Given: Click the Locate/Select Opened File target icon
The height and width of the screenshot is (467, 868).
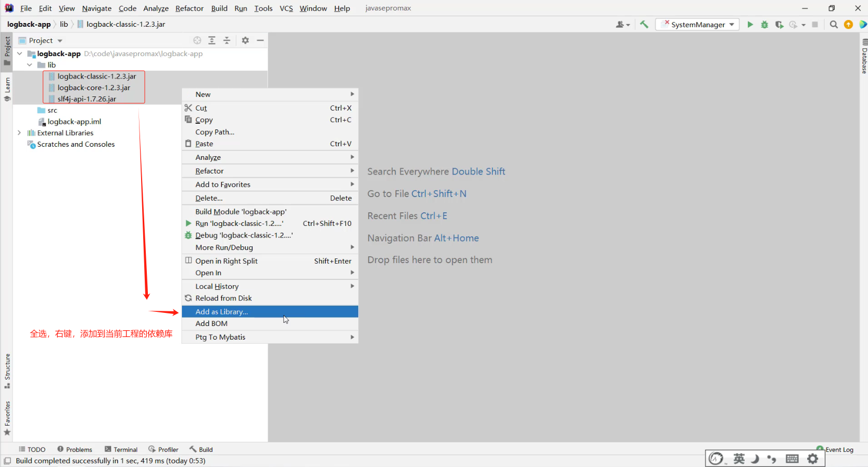Looking at the screenshot, I should (197, 40).
